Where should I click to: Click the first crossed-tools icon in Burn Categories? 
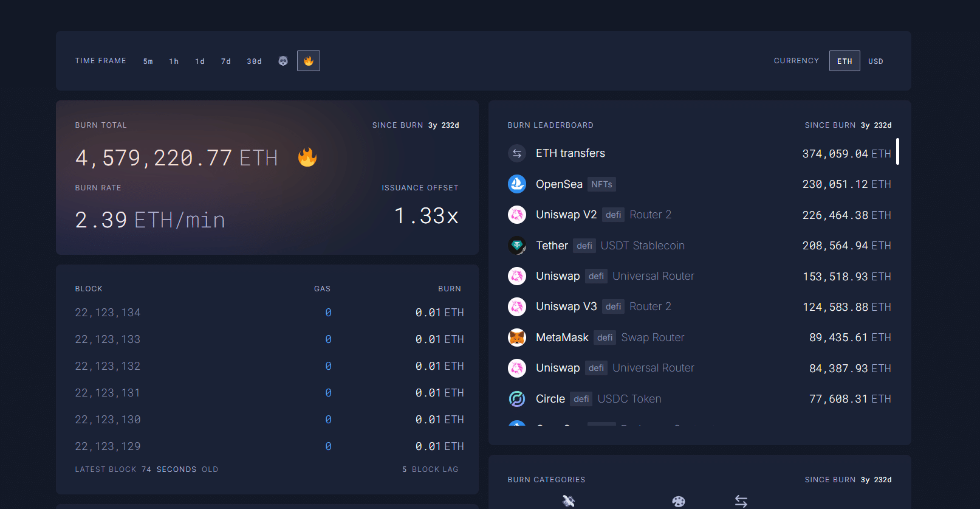(569, 501)
